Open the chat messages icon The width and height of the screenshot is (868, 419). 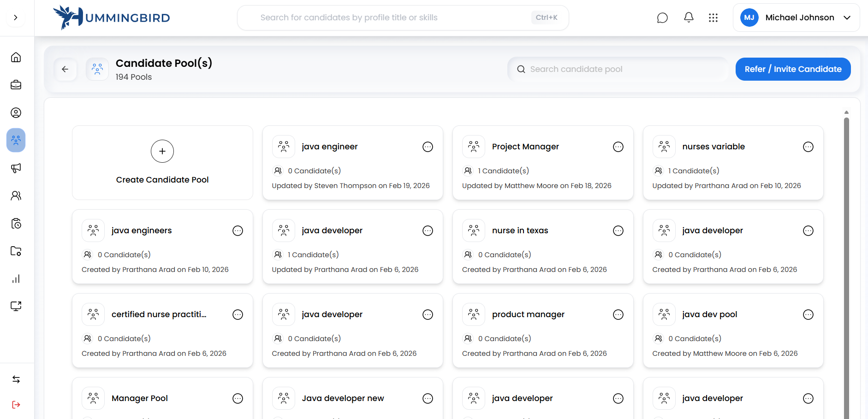(x=662, y=18)
